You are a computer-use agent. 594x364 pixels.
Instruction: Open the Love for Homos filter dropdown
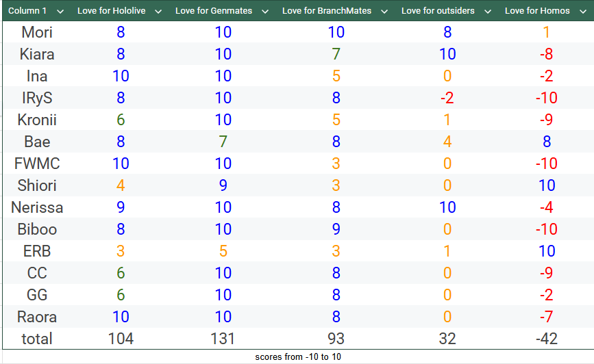click(x=583, y=12)
